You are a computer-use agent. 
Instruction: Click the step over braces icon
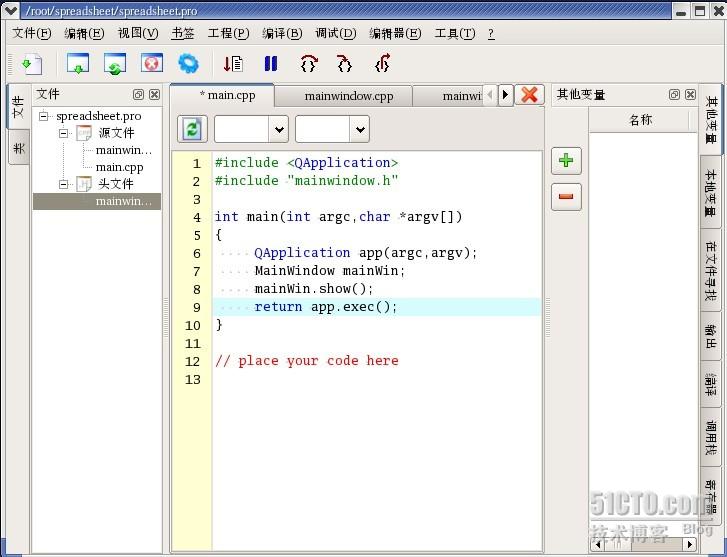pyautogui.click(x=309, y=64)
